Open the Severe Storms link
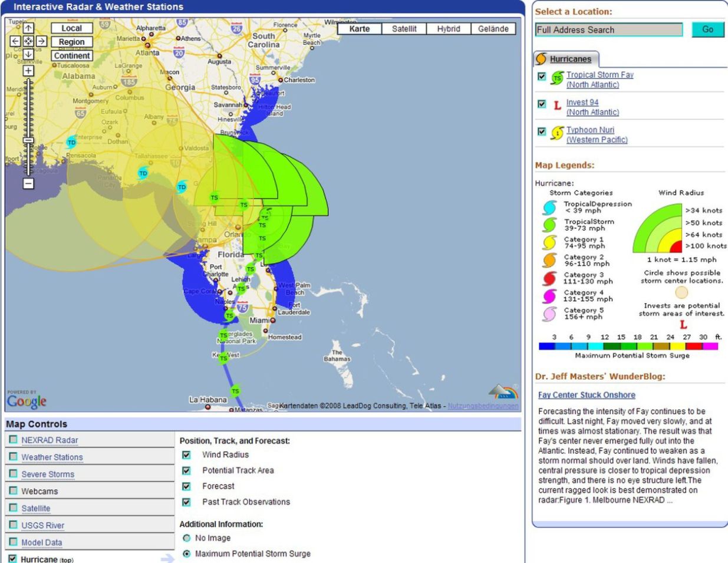This screenshot has height=563, width=728. coord(48,475)
